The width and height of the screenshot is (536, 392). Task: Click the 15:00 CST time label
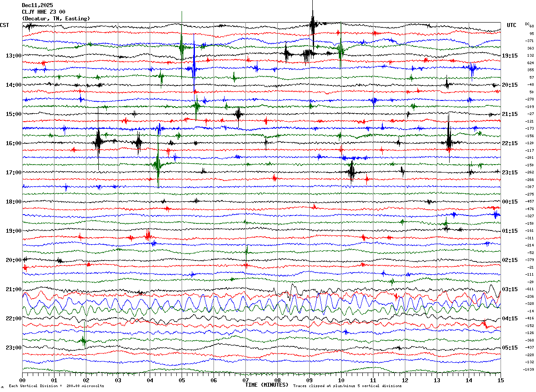point(14,114)
